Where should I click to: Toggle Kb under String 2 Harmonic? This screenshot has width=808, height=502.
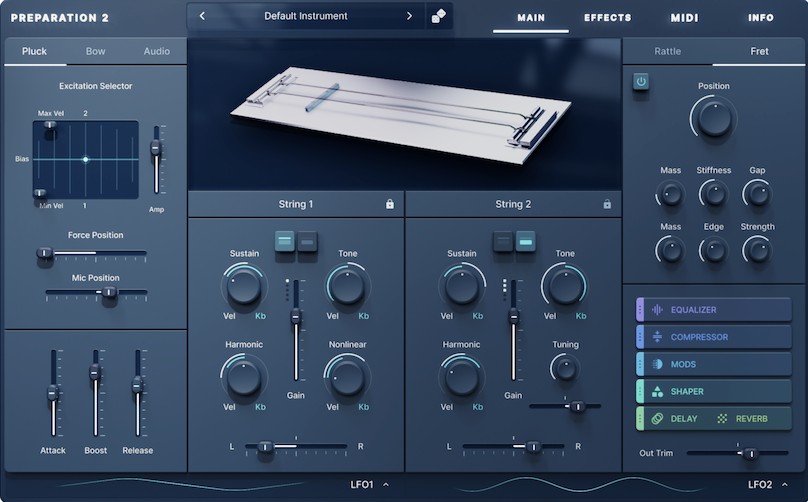pos(478,407)
